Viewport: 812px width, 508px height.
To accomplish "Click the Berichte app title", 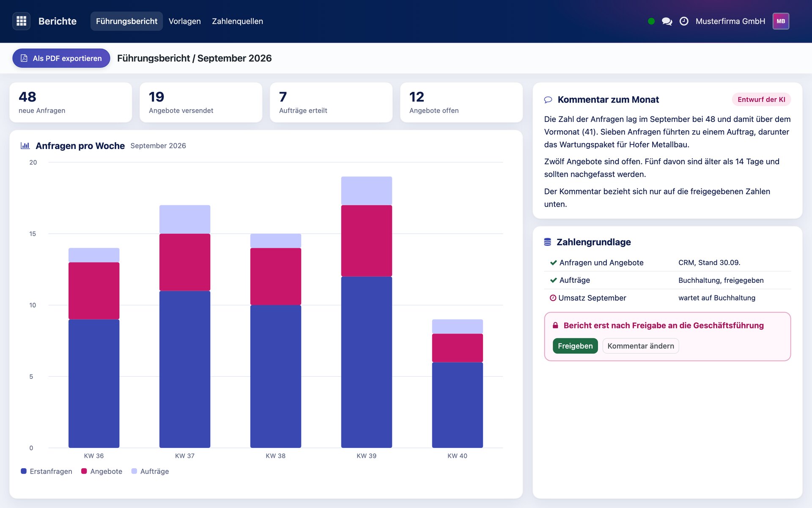I will (x=58, y=21).
